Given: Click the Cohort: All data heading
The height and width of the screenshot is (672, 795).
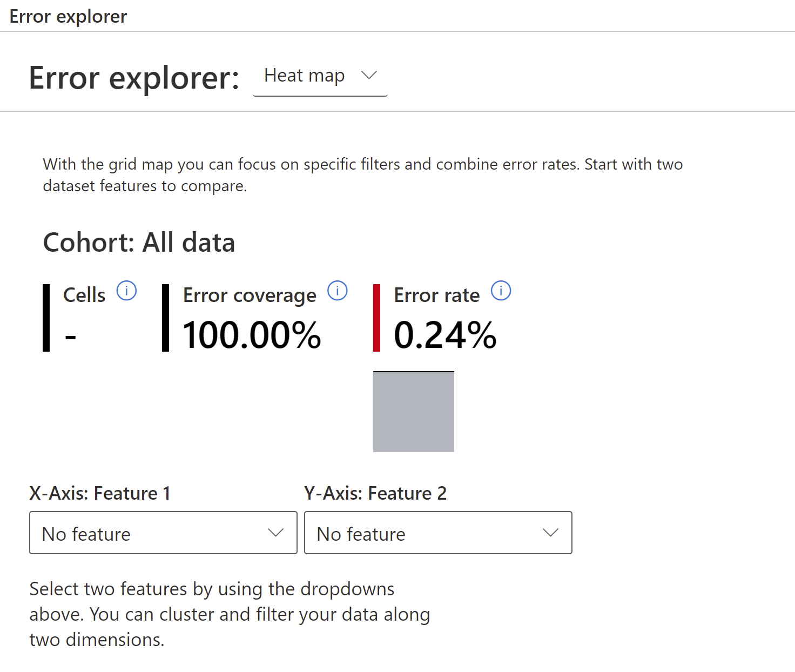Looking at the screenshot, I should point(139,243).
